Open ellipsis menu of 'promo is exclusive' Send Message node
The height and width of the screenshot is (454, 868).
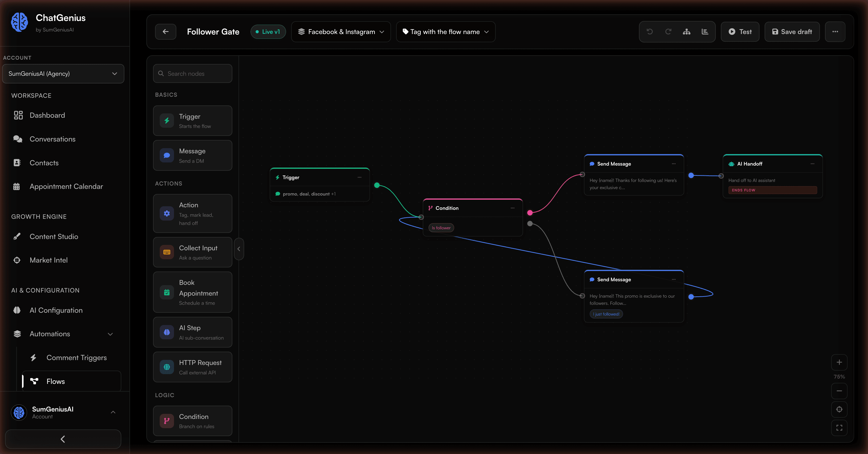(x=674, y=279)
